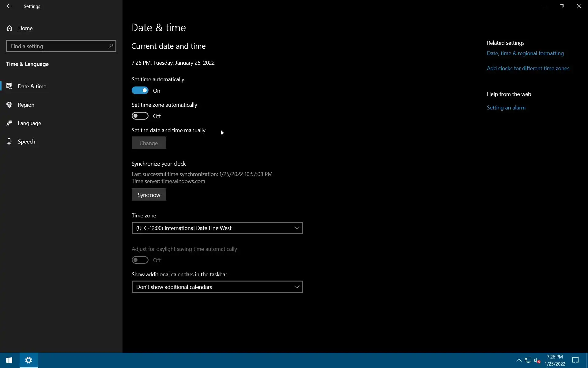The height and width of the screenshot is (368, 588).
Task: Open the Time zone dropdown
Action: pos(217,228)
